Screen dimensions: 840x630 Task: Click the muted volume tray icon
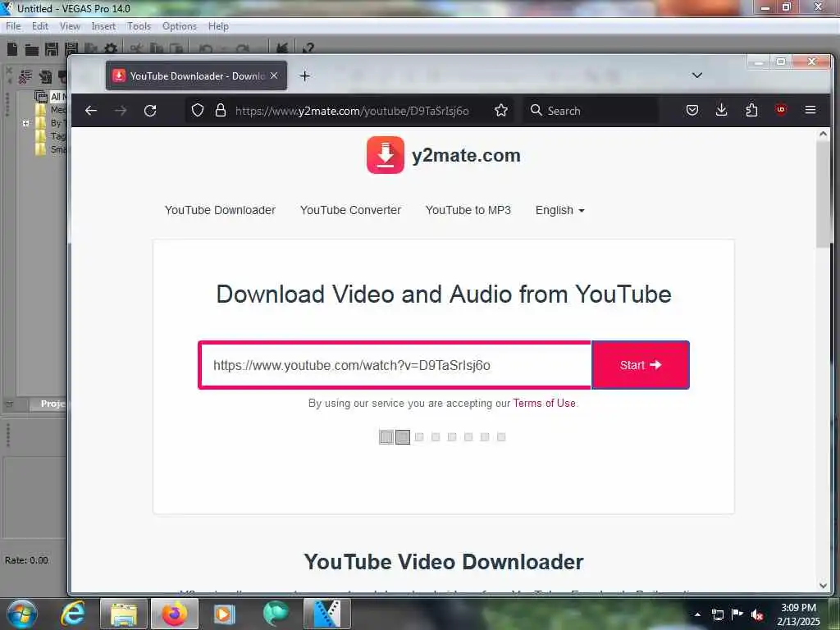pyautogui.click(x=757, y=614)
